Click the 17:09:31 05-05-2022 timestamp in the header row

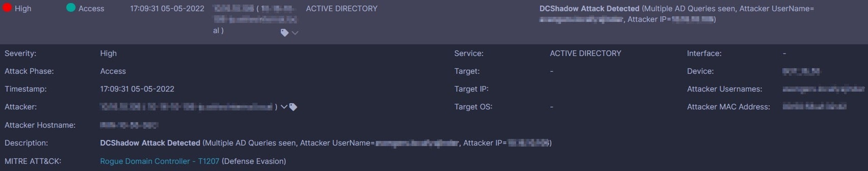(167, 8)
